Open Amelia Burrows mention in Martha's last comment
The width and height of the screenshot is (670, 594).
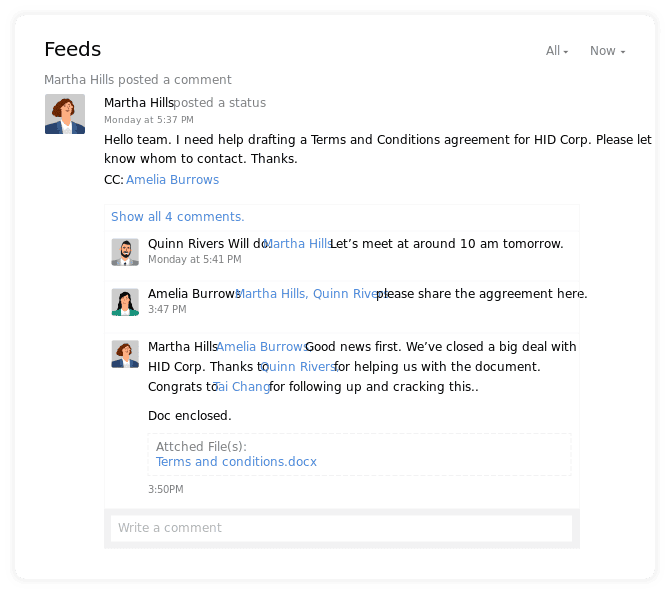click(262, 347)
